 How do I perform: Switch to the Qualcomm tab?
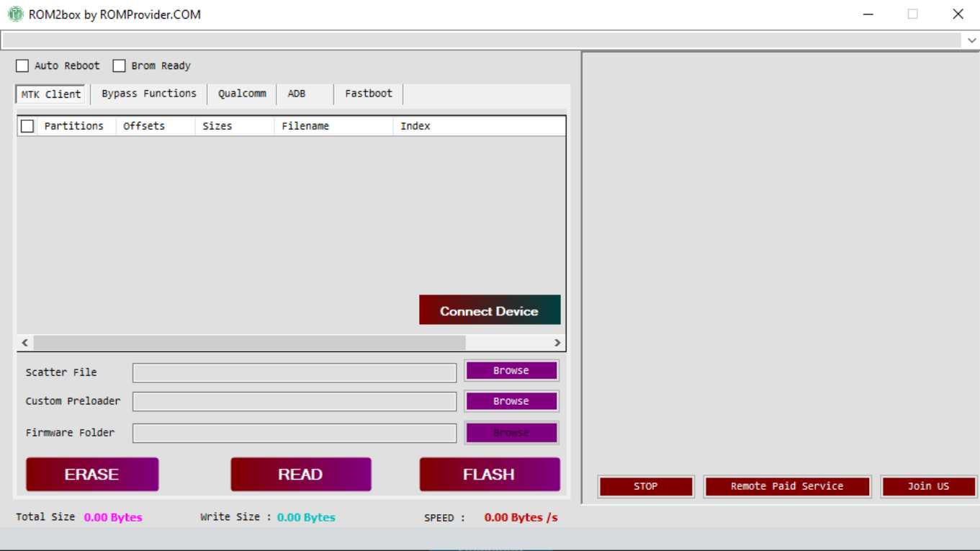pos(242,94)
